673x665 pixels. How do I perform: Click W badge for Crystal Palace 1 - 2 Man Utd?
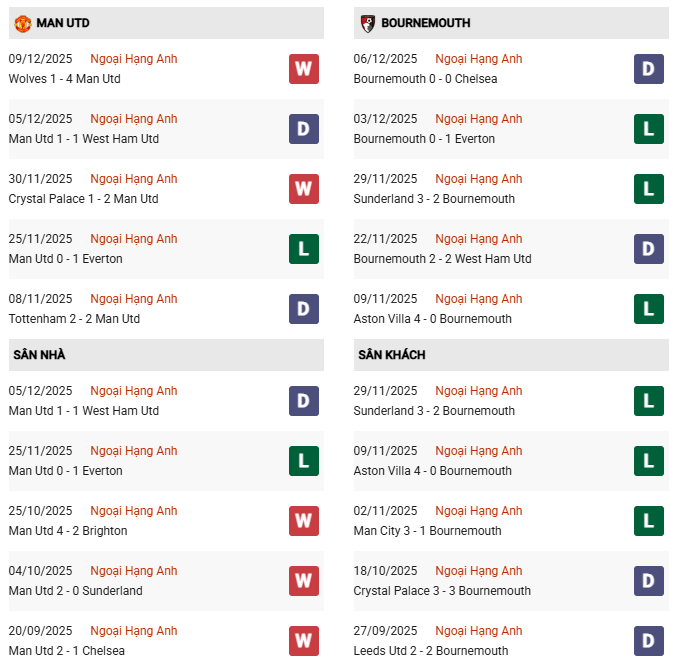(x=304, y=189)
